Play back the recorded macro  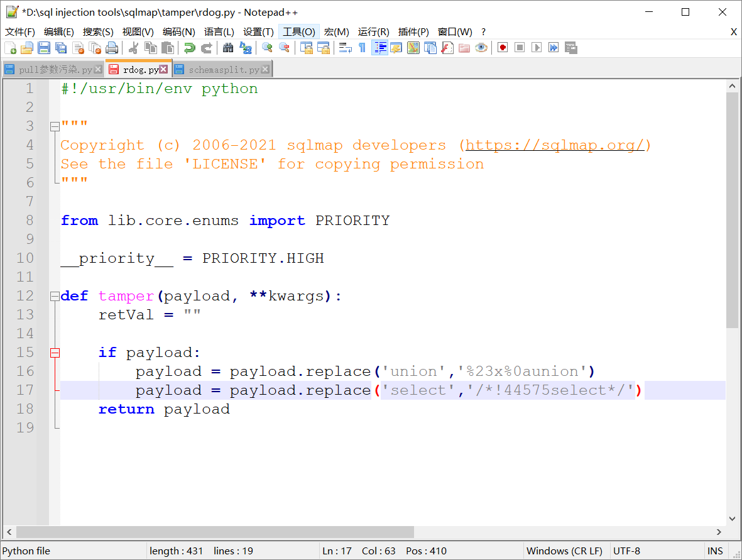537,48
